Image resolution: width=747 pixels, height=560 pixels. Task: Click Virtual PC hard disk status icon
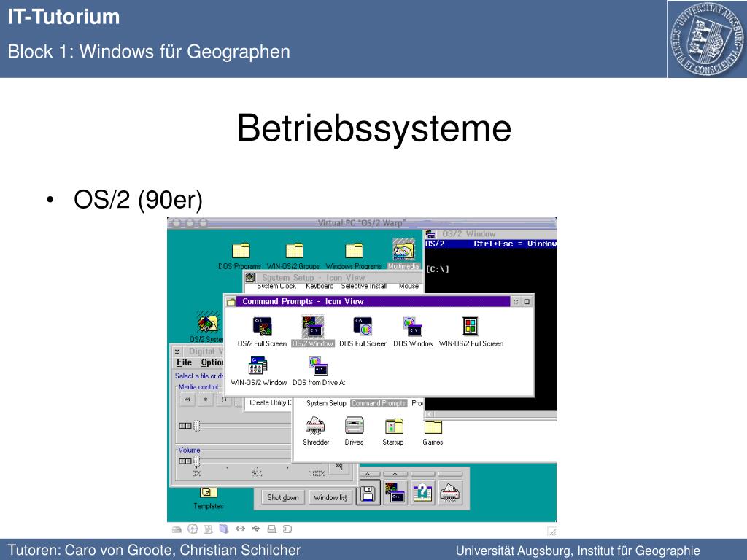tap(177, 529)
